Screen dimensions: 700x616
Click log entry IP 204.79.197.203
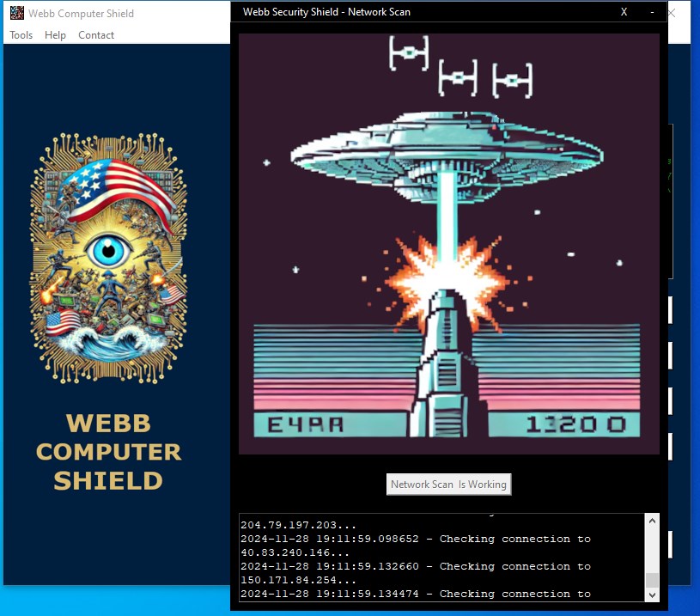tap(298, 525)
